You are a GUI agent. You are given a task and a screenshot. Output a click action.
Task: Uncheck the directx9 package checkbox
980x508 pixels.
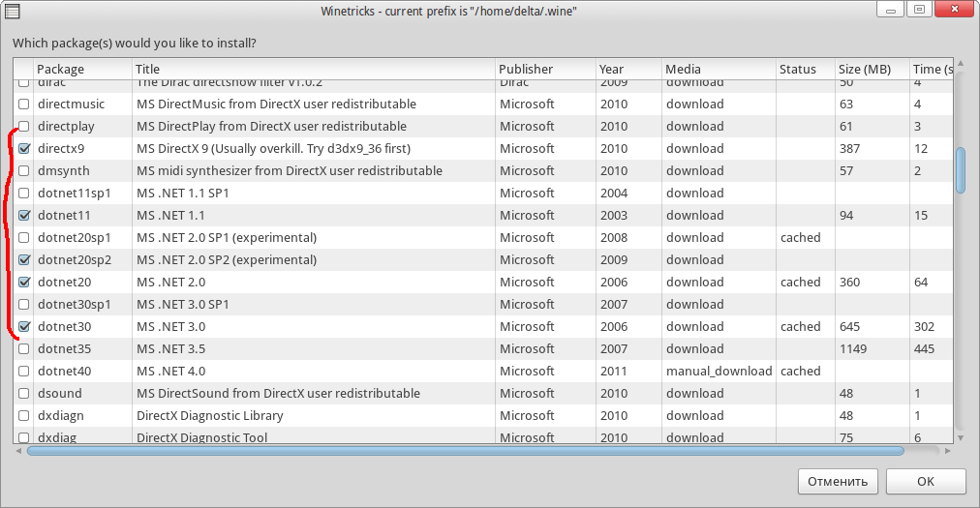tap(24, 148)
